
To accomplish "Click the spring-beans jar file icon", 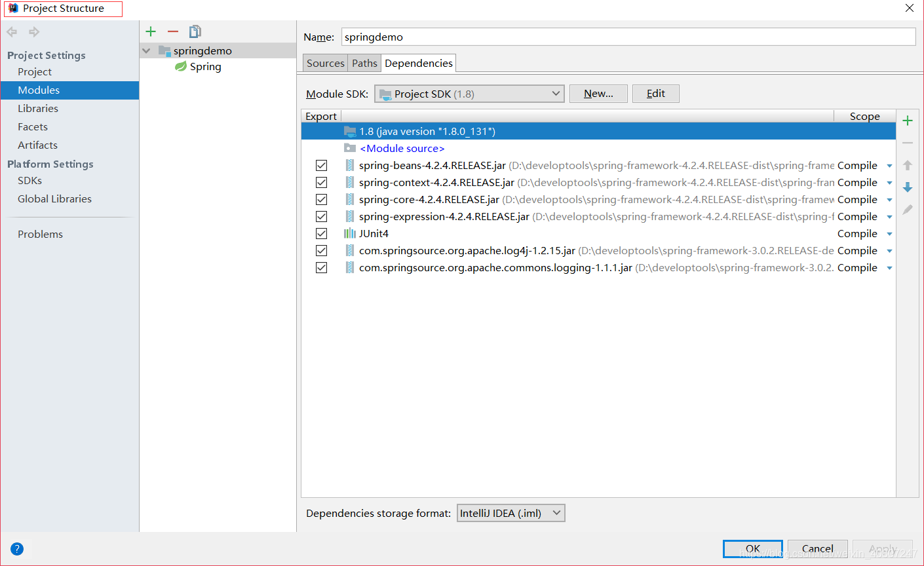I will click(x=350, y=165).
